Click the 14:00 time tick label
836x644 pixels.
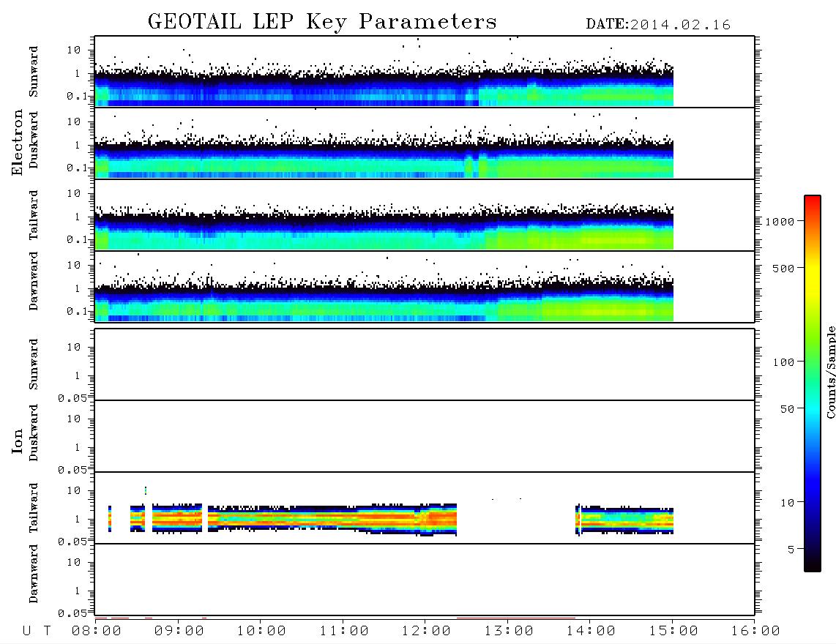click(x=591, y=632)
